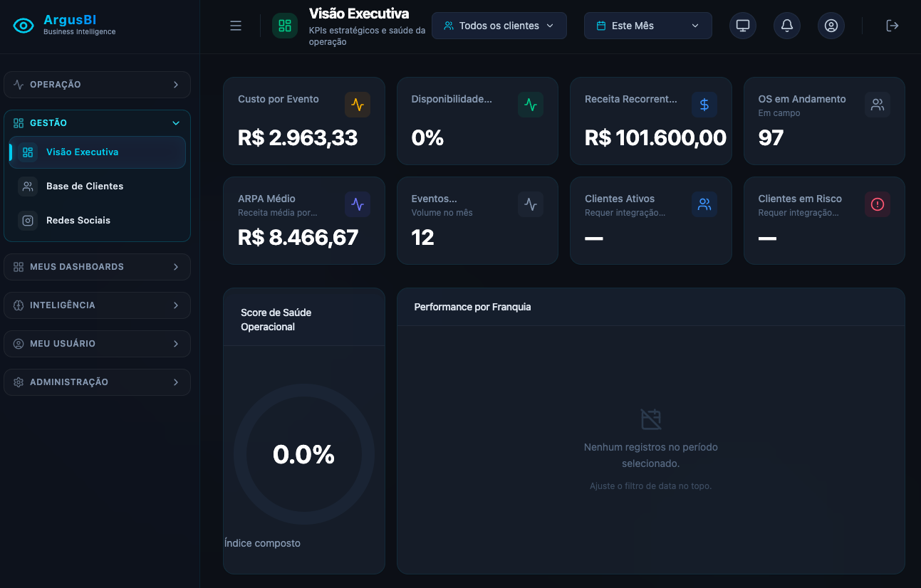Click the Administração gear icon
The image size is (921, 588).
19,382
